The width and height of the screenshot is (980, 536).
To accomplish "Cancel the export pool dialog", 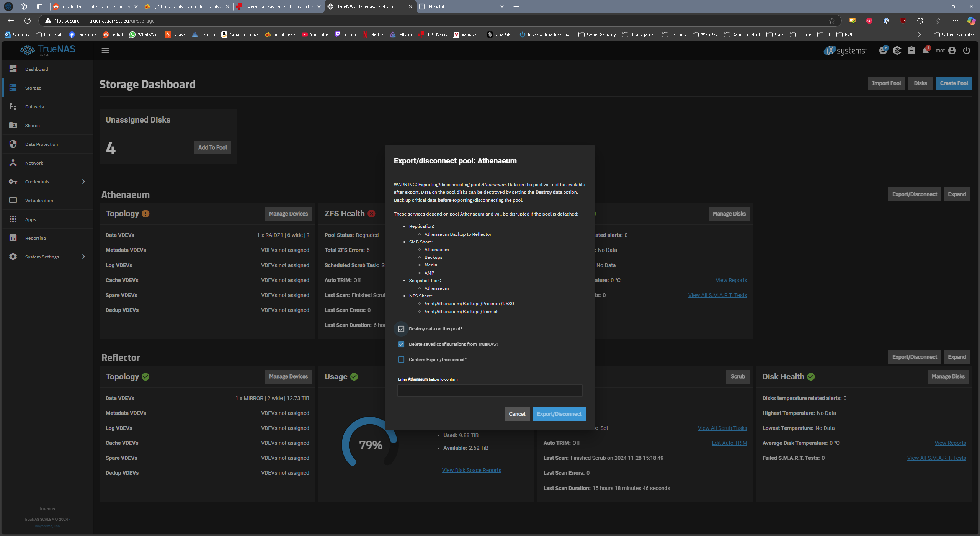I will 517,414.
